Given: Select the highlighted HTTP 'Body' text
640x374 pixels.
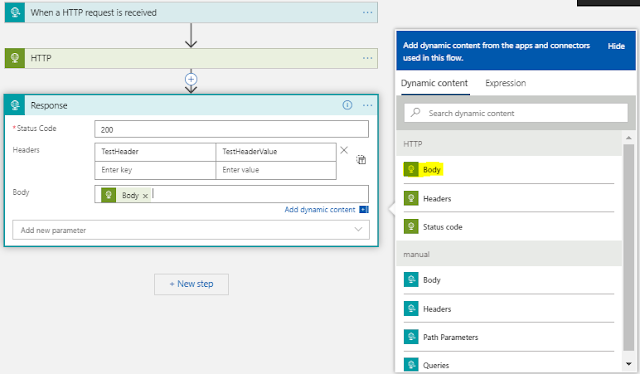Looking at the screenshot, I should (x=432, y=170).
